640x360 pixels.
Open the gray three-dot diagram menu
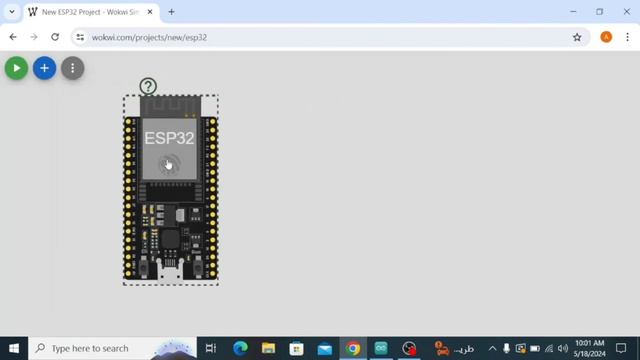73,68
